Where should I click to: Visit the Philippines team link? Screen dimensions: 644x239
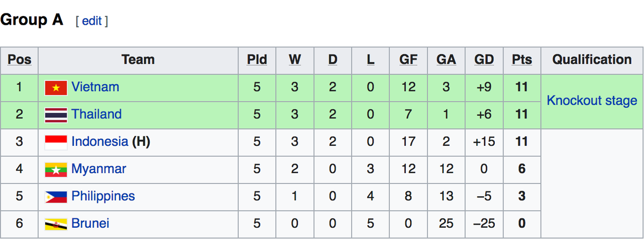[103, 196]
